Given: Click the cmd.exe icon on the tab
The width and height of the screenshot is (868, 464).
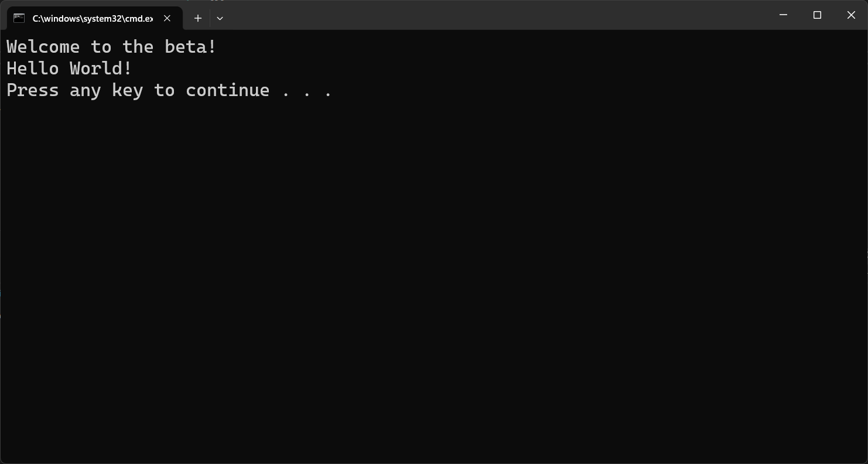Looking at the screenshot, I should click(20, 18).
